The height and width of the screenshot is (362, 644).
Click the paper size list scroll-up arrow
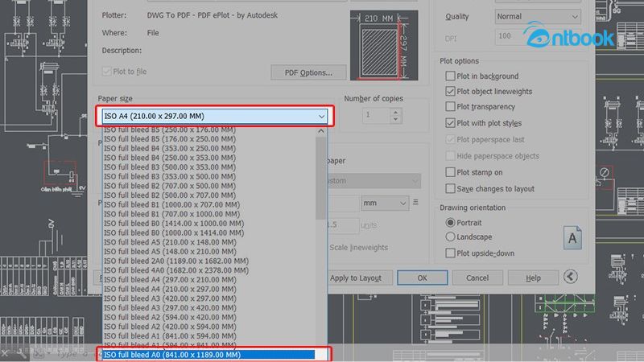coord(320,131)
